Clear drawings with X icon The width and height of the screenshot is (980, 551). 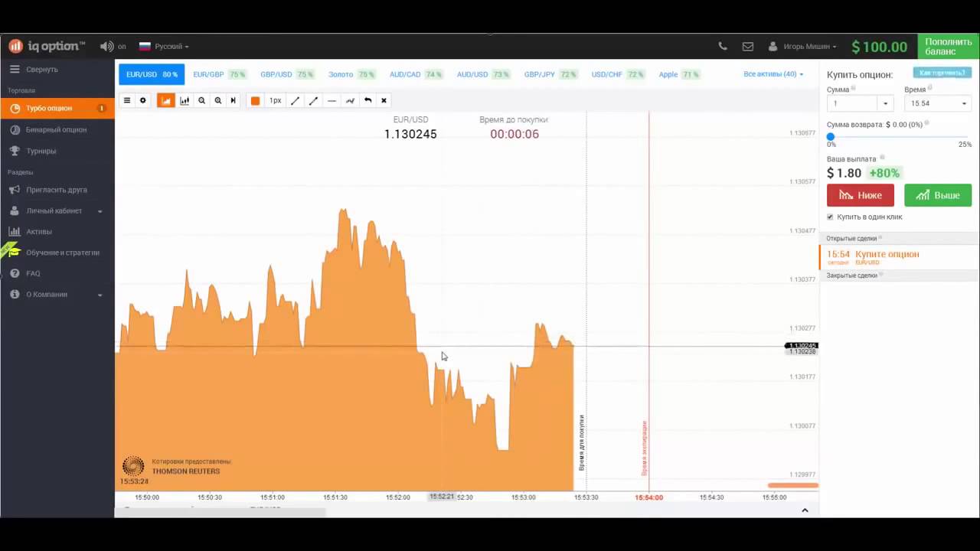384,100
